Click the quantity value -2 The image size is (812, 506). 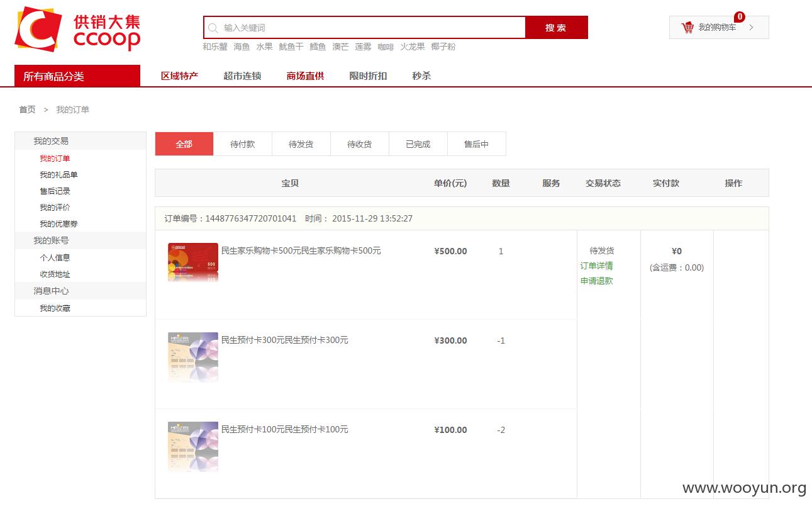point(501,430)
